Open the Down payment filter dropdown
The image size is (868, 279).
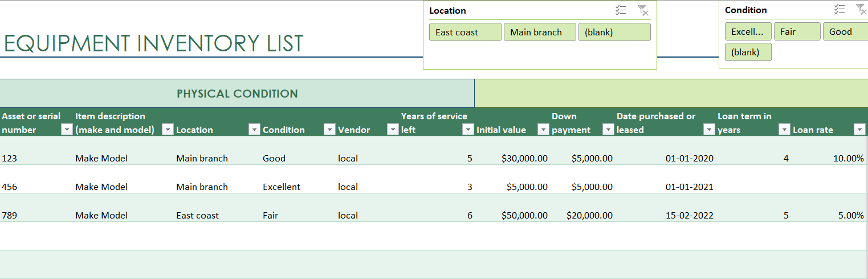[x=608, y=130]
